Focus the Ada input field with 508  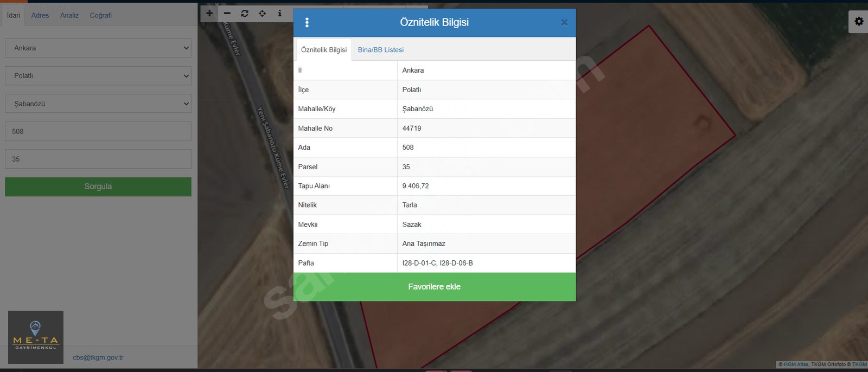pyautogui.click(x=98, y=131)
